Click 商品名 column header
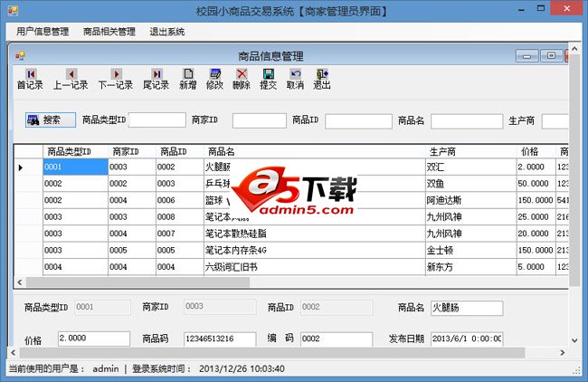 [314, 151]
